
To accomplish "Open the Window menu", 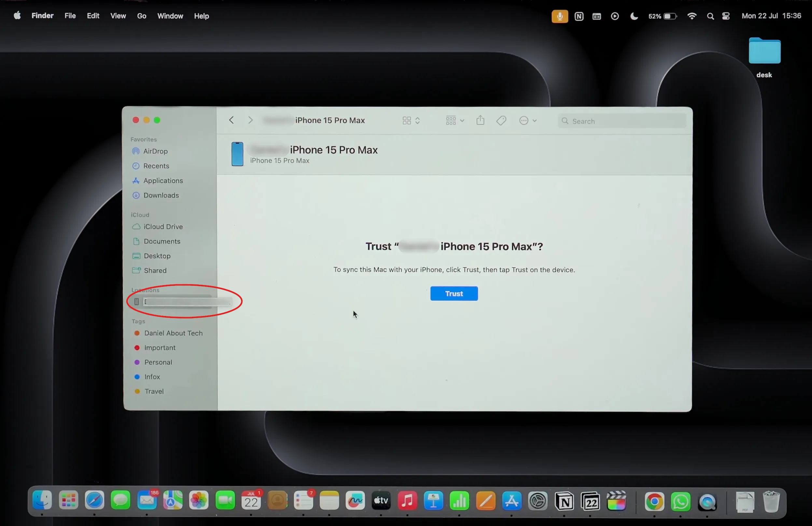I will point(170,16).
